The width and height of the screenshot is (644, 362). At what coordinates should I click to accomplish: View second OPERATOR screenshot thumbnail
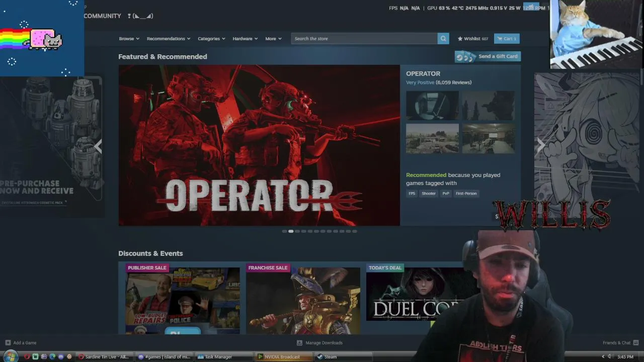(488, 106)
